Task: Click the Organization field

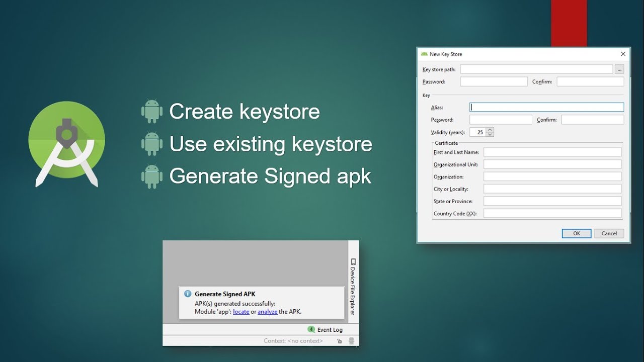Action: click(552, 176)
